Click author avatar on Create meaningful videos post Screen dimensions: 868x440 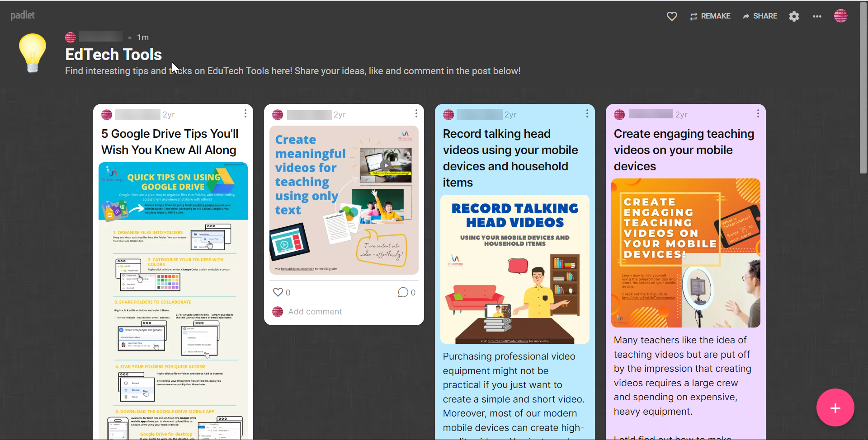pos(278,115)
